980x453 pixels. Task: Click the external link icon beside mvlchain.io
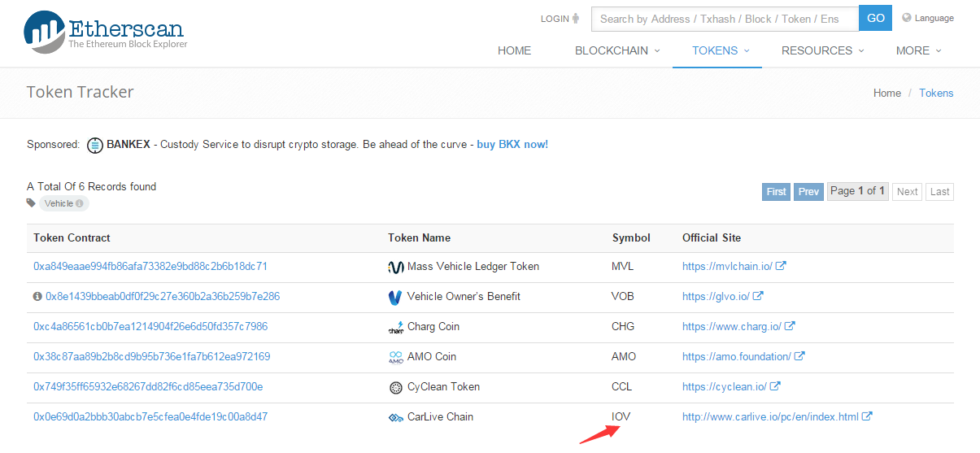tap(781, 267)
